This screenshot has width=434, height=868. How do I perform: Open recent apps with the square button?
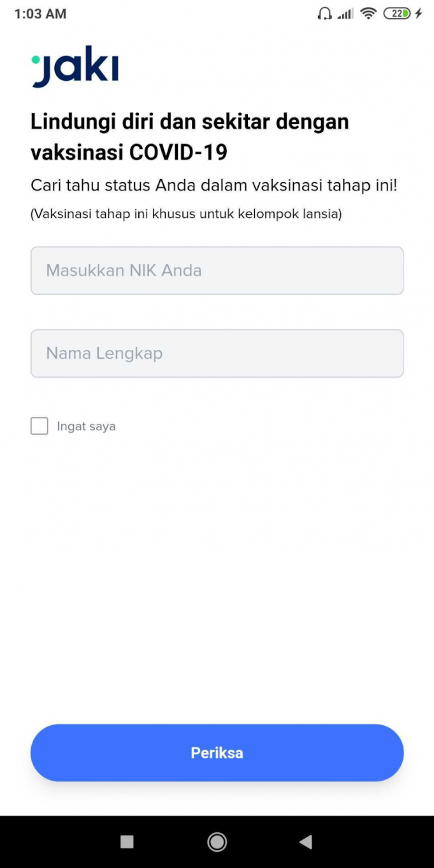tap(127, 842)
